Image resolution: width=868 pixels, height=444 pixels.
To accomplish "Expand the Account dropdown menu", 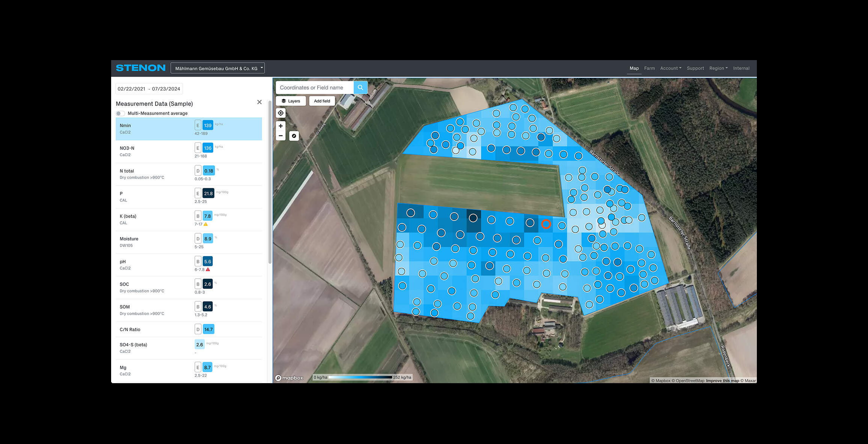I will (x=671, y=68).
